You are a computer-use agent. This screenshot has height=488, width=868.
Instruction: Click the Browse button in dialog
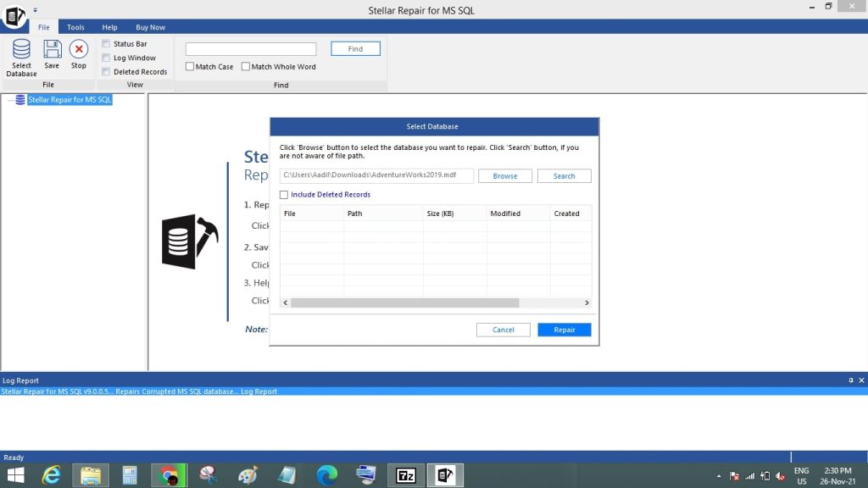coord(505,176)
